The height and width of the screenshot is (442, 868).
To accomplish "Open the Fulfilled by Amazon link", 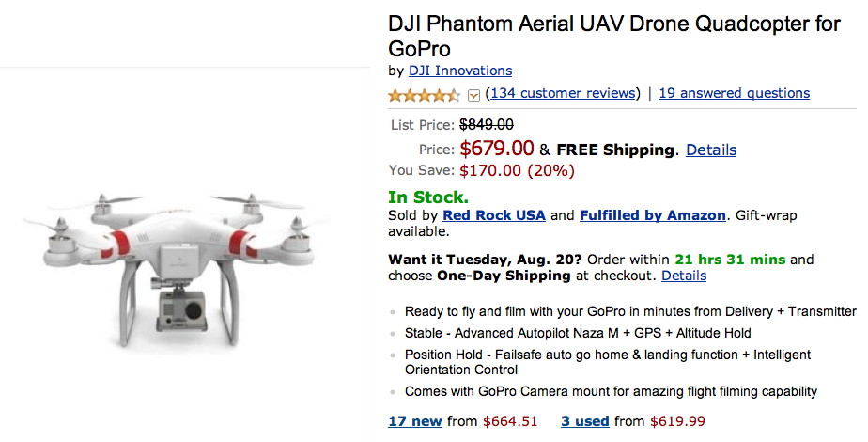I will [652, 215].
